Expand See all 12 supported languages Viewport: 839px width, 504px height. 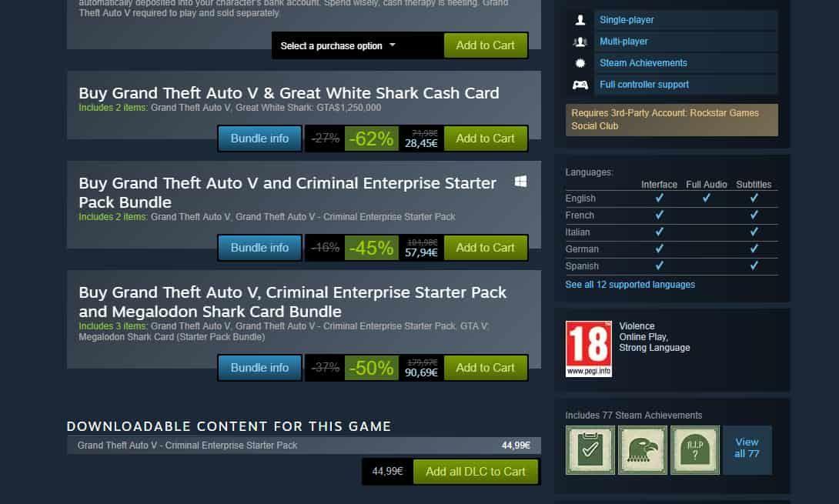click(630, 285)
